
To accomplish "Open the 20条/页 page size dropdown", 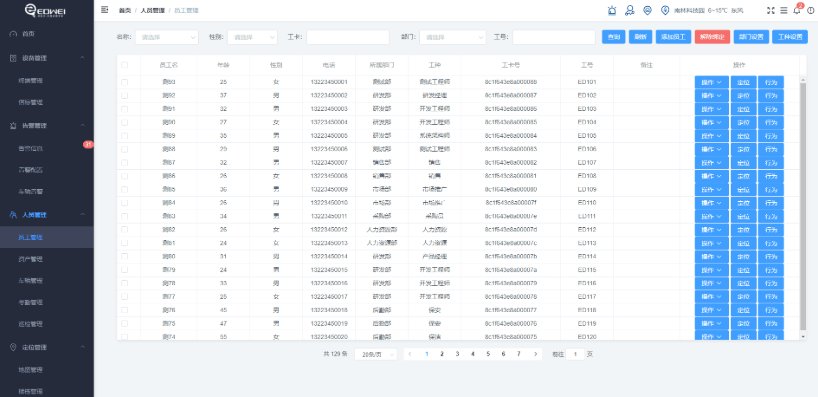I will (x=376, y=354).
